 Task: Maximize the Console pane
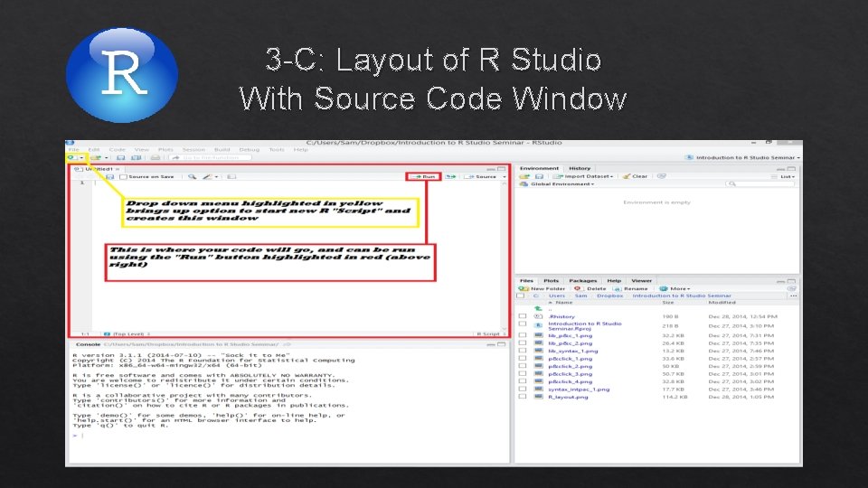click(502, 344)
